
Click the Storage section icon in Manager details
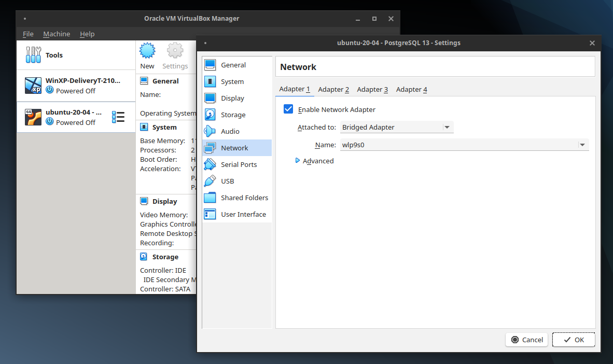(144, 257)
